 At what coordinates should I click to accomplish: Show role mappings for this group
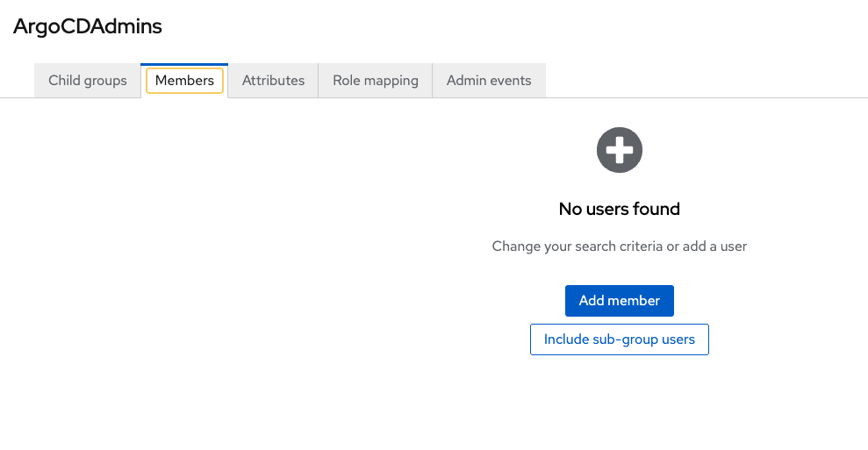(x=376, y=81)
